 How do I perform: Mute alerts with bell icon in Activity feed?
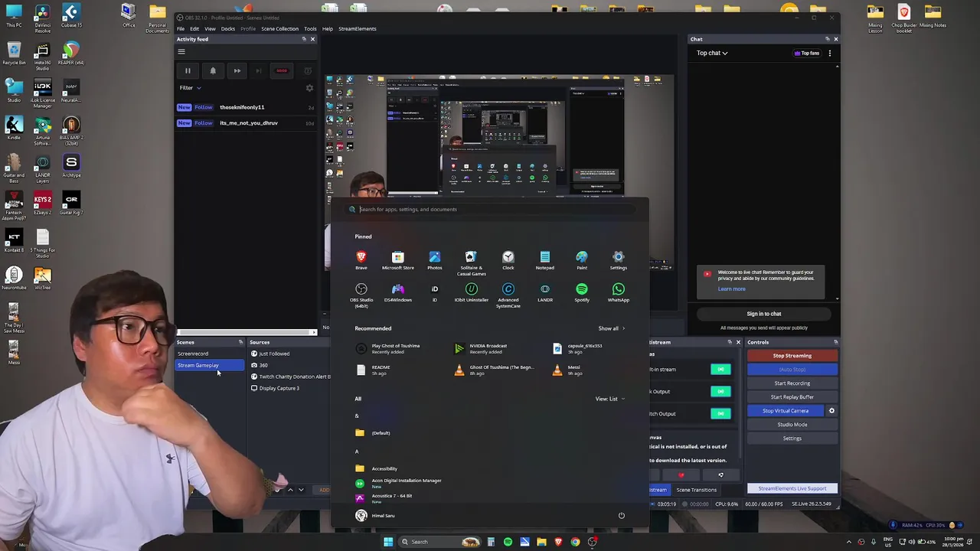213,71
